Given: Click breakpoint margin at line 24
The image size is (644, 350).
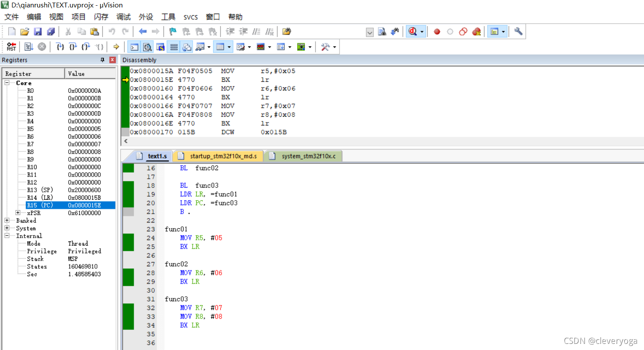Looking at the screenshot, I should click(x=128, y=238).
